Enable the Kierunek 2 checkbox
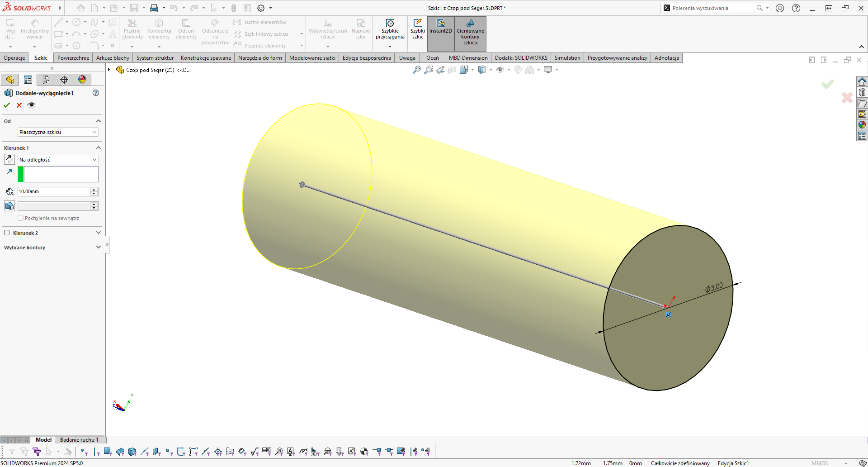This screenshot has width=868, height=467. coord(7,233)
